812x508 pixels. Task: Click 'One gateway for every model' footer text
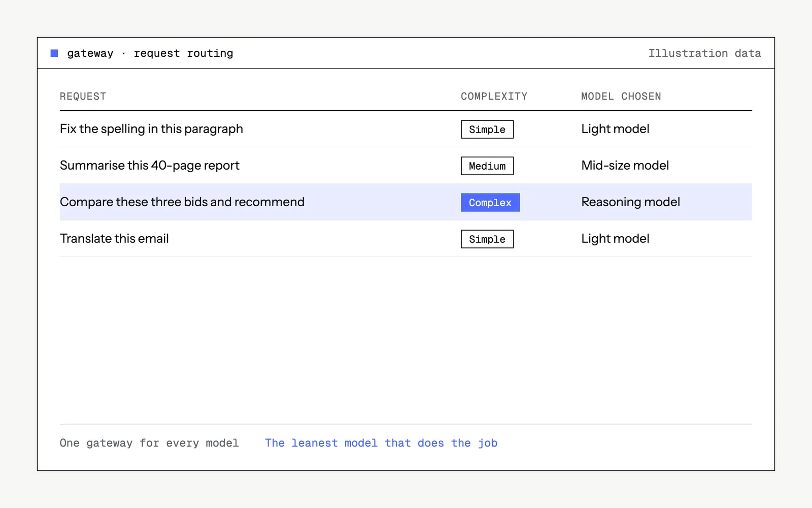pos(149,443)
